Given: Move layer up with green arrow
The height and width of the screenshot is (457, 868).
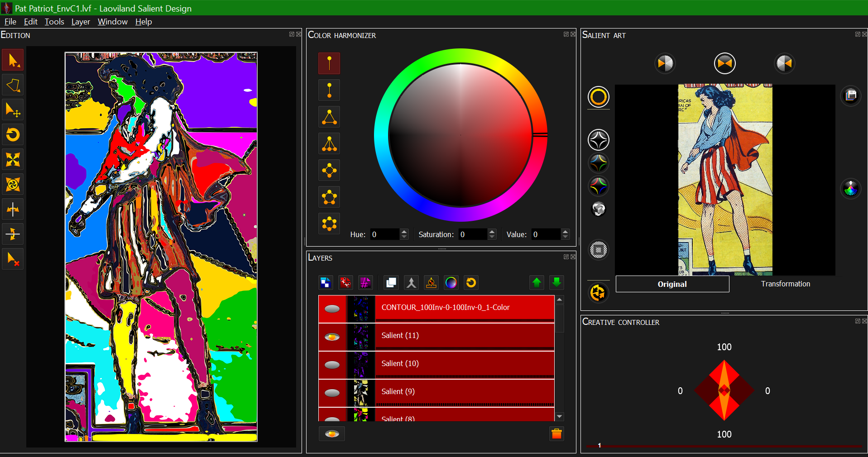Looking at the screenshot, I should [x=537, y=283].
